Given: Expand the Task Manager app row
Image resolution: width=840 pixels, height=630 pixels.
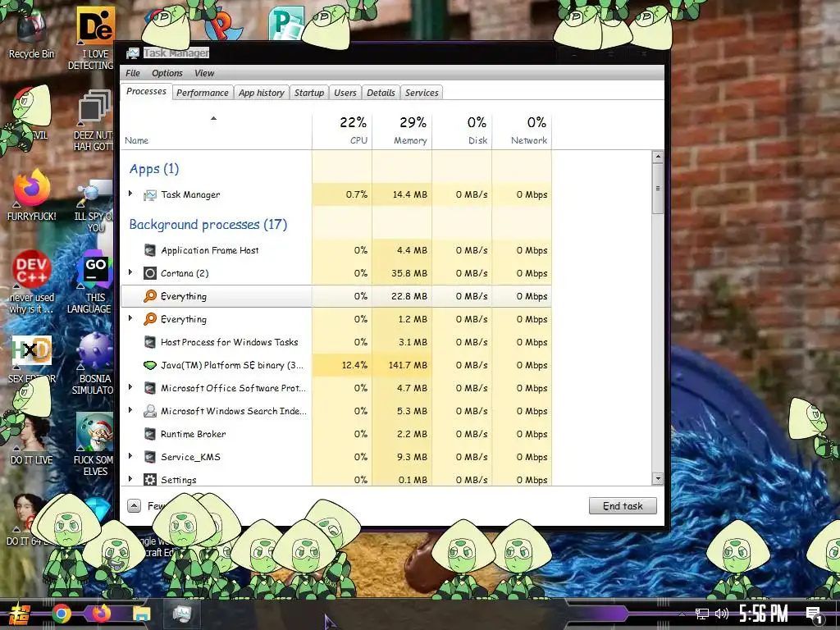Looking at the screenshot, I should click(x=130, y=194).
